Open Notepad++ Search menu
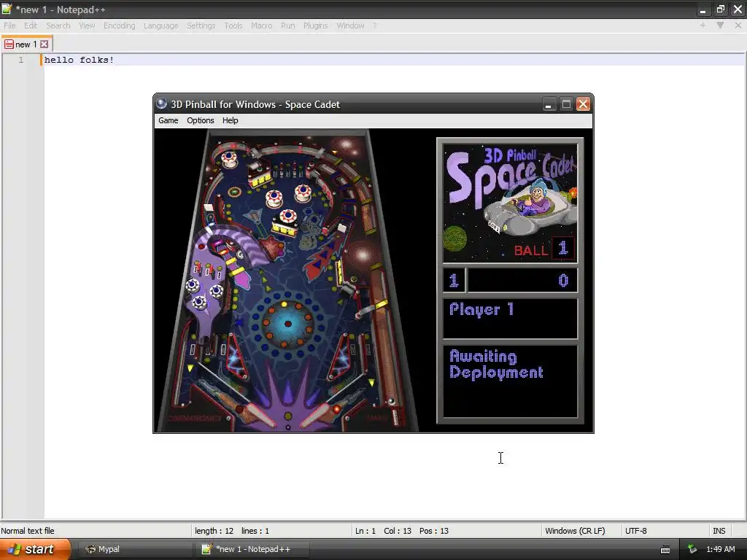747x560 pixels. (x=58, y=26)
